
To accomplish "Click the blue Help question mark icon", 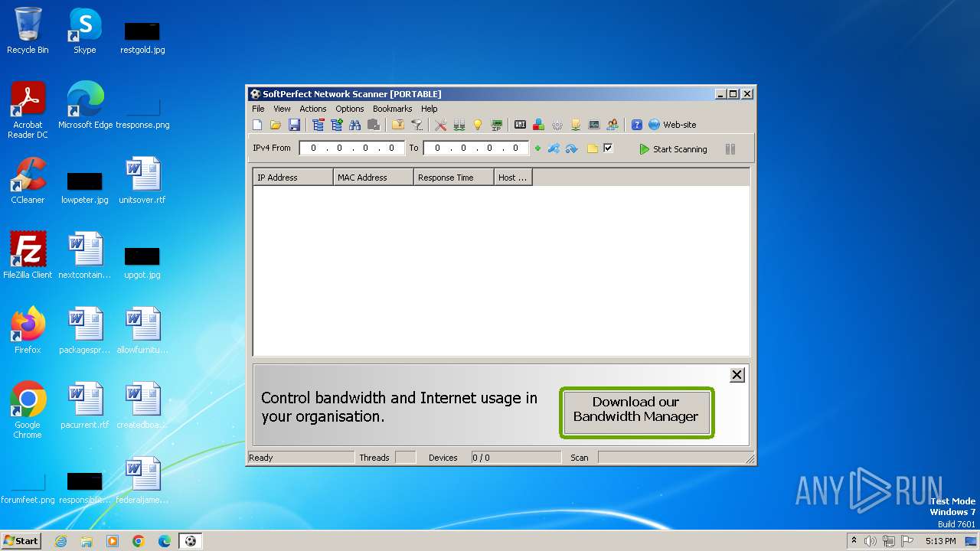I will point(637,125).
